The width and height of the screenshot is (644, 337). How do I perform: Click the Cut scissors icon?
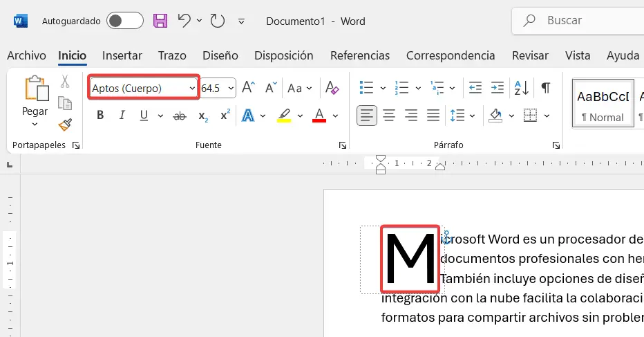coord(65,82)
